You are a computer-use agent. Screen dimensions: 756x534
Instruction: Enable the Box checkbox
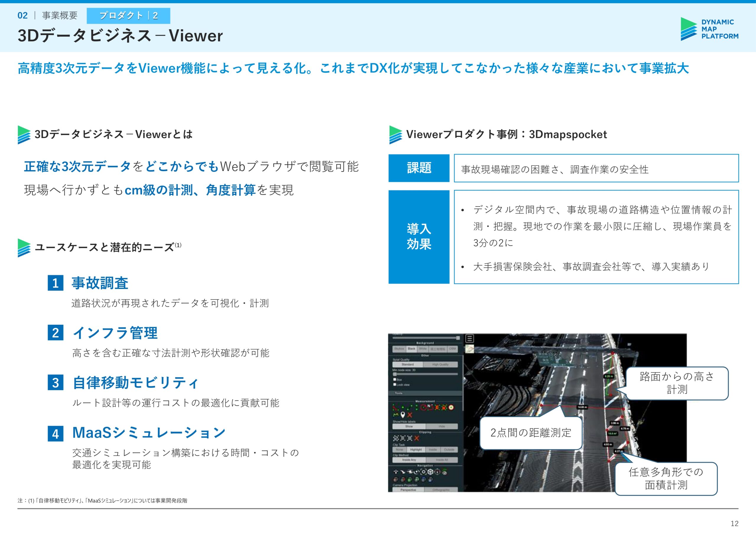pyautogui.click(x=395, y=380)
